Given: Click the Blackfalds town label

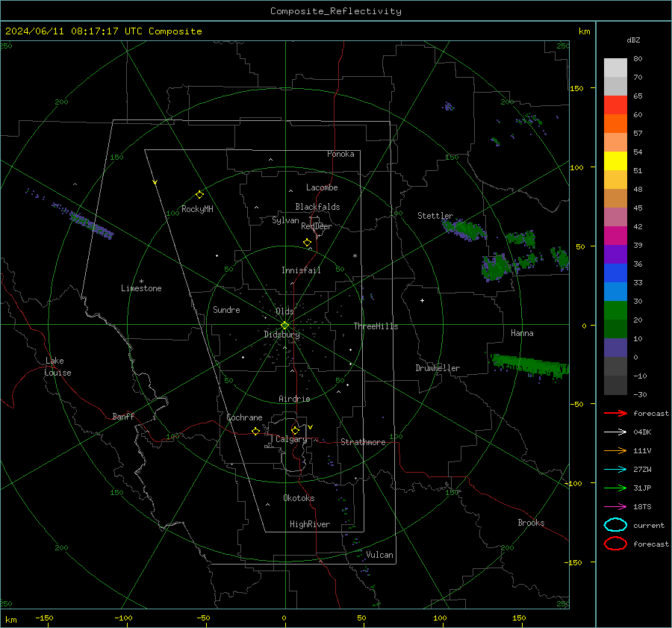Looking at the screenshot, I should tap(317, 207).
